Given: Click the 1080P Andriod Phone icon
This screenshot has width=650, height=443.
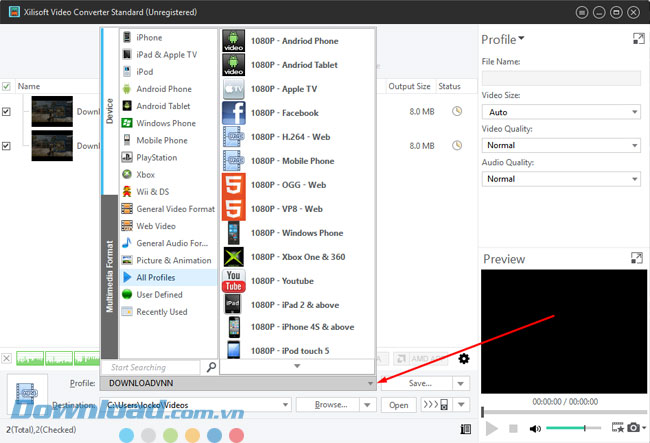Looking at the screenshot, I should (234, 41).
